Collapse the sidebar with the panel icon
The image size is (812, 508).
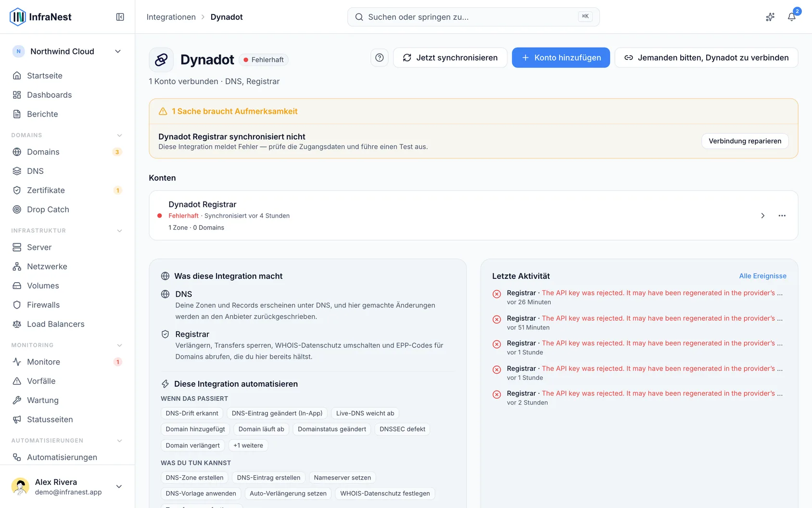pos(120,17)
